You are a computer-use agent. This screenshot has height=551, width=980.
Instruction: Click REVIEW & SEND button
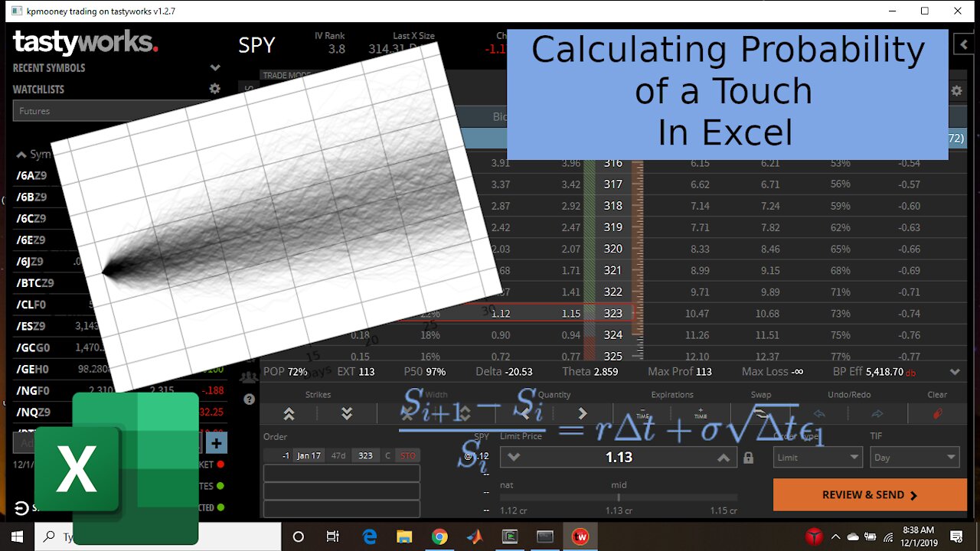tap(870, 495)
